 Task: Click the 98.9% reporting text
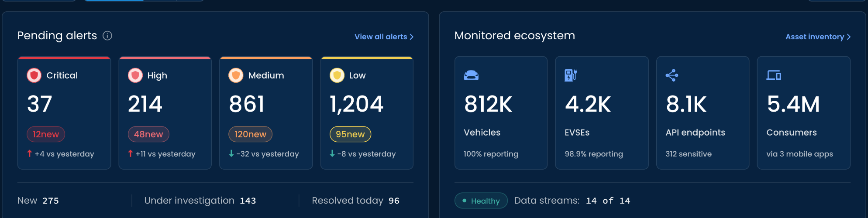[x=594, y=154]
